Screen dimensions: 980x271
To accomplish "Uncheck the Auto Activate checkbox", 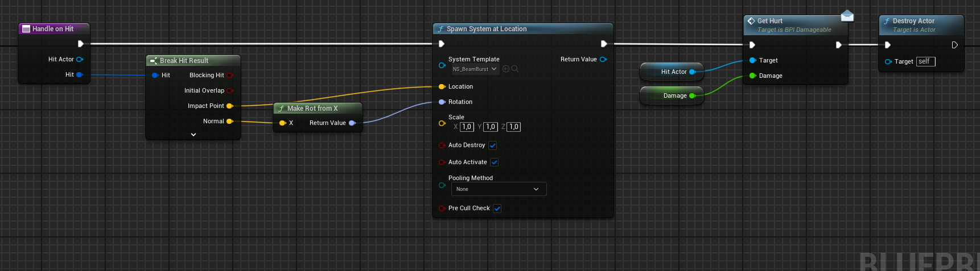I will [x=495, y=162].
